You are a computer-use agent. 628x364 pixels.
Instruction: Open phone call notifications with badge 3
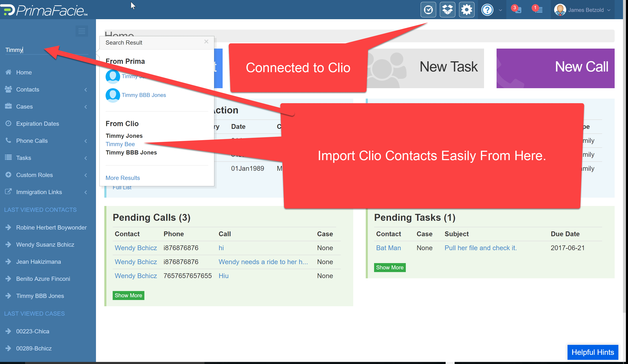(516, 10)
